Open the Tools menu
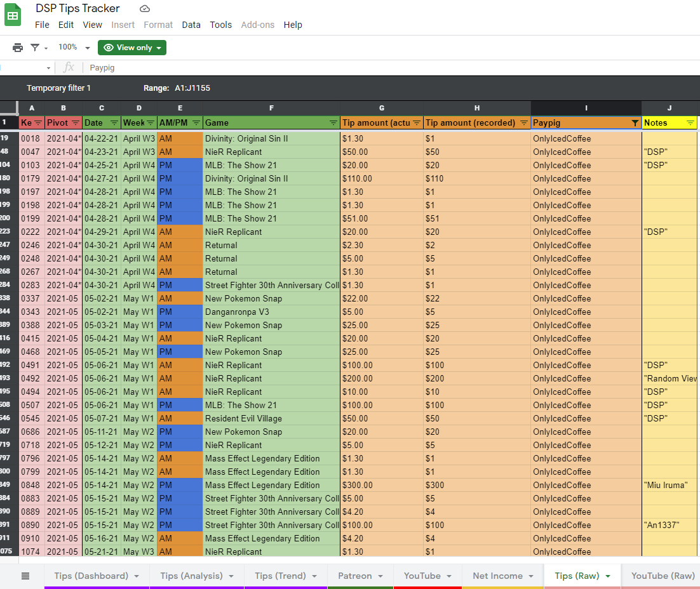The width and height of the screenshot is (700, 589). (x=221, y=25)
